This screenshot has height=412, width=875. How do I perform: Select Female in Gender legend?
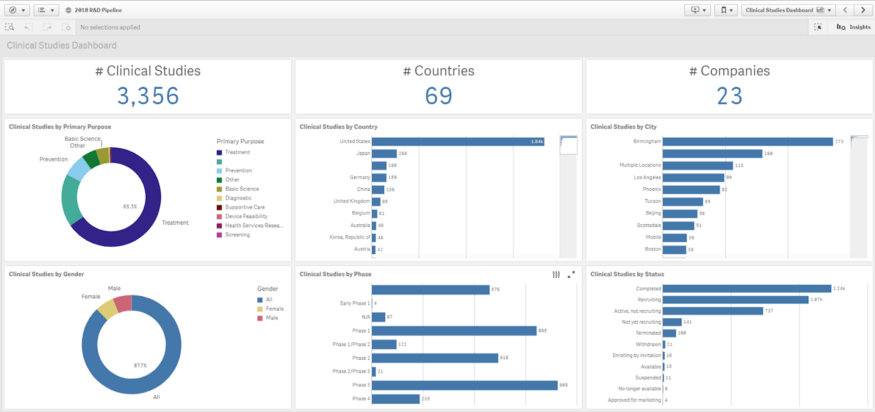click(271, 309)
